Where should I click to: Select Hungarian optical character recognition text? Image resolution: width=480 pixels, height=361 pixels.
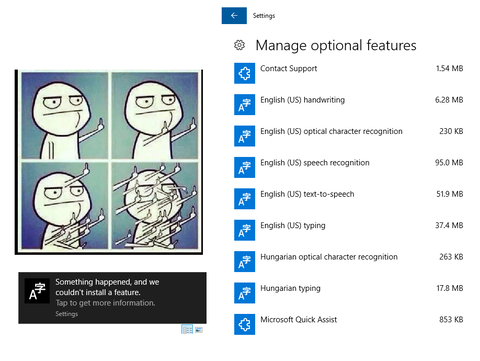tap(329, 257)
